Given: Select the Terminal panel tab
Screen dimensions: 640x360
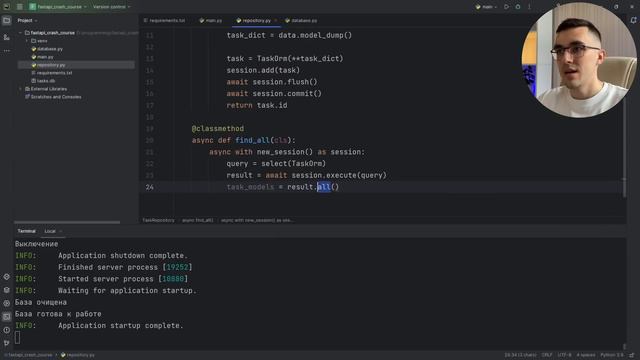Looking at the screenshot, I should pos(27,231).
